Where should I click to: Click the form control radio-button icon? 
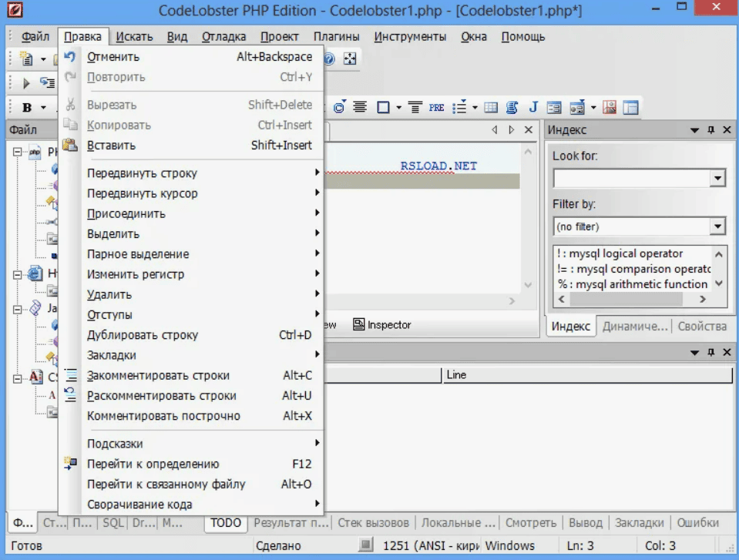577,107
